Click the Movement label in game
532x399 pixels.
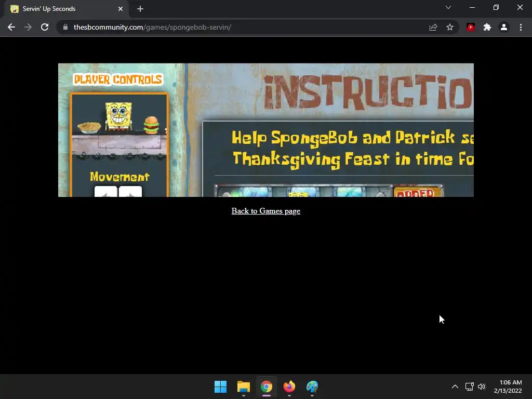point(119,177)
